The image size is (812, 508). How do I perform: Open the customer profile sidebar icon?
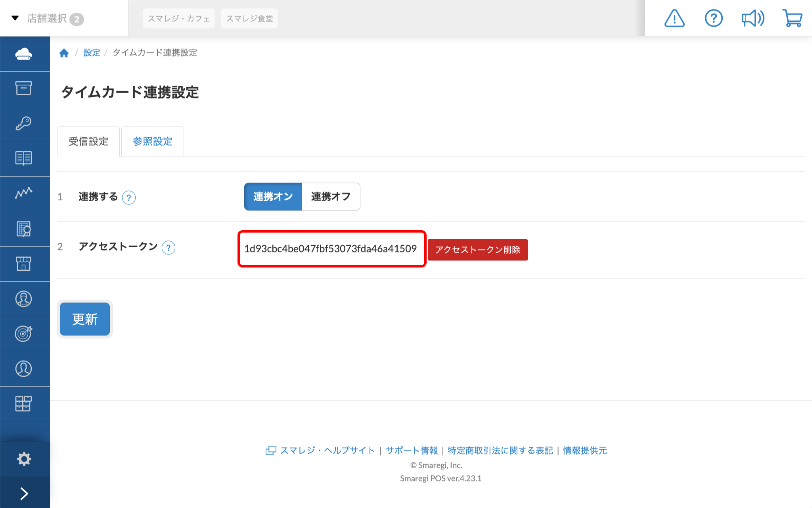point(24,299)
